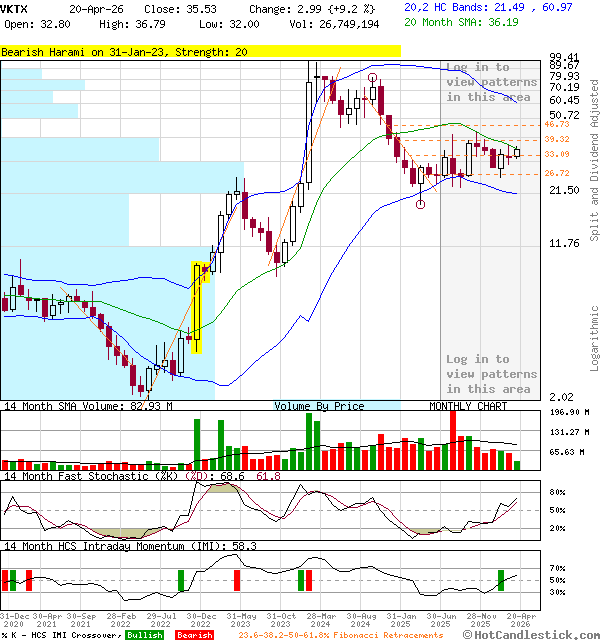Click the MONTHLY CHART label
Screen dimensions: 600x640
pyautogui.click(x=468, y=406)
